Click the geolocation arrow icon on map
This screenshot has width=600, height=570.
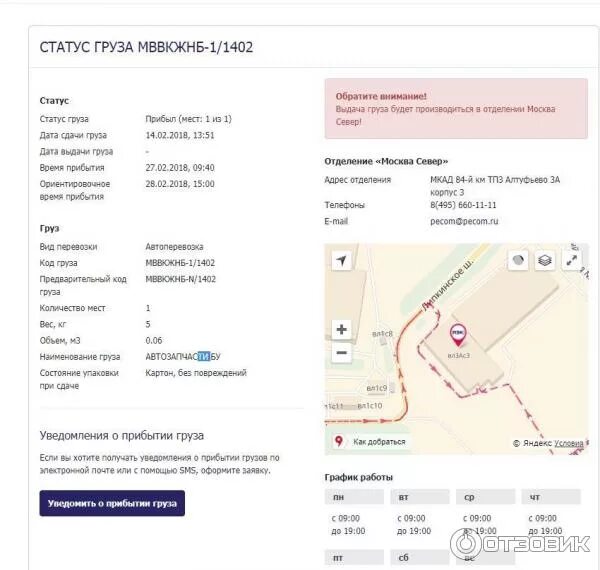pyautogui.click(x=341, y=261)
